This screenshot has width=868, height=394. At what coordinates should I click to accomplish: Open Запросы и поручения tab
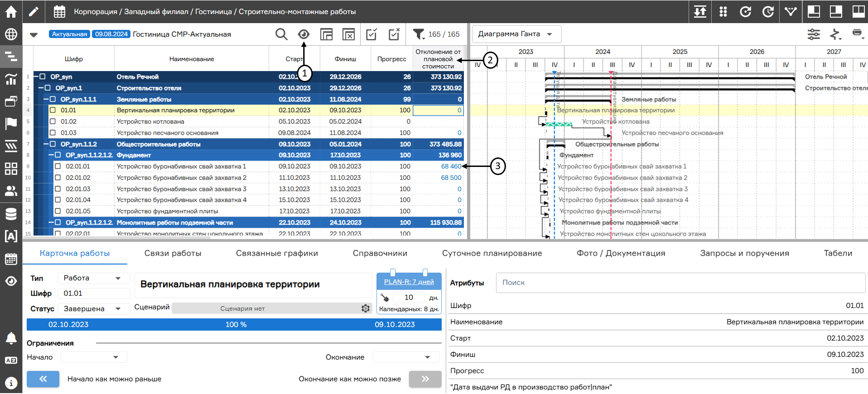pos(744,253)
